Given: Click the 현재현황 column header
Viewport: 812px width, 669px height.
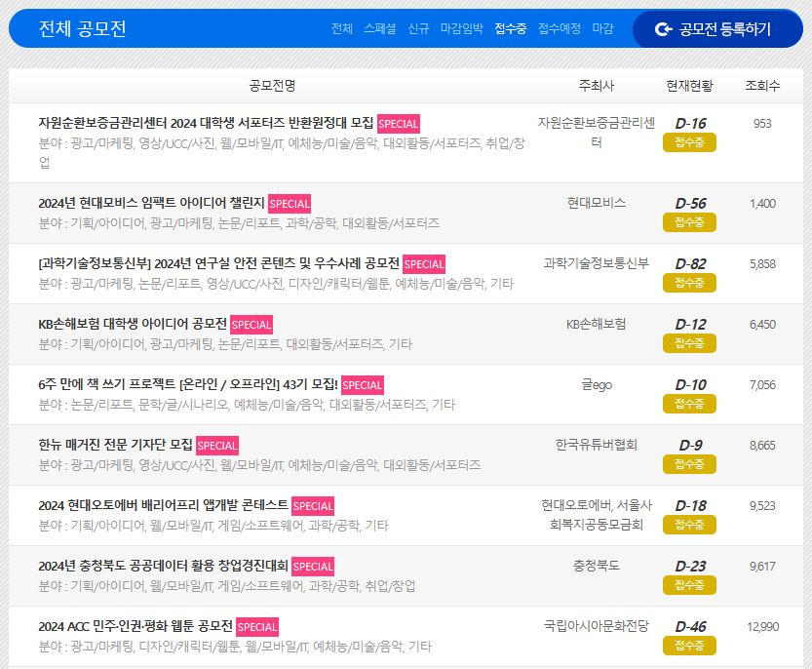Looking at the screenshot, I should click(x=689, y=86).
